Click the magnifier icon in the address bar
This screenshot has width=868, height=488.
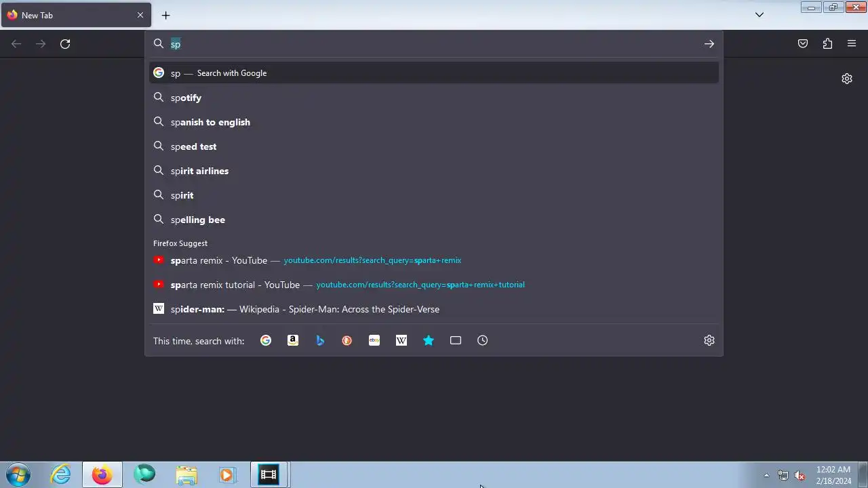[159, 43]
